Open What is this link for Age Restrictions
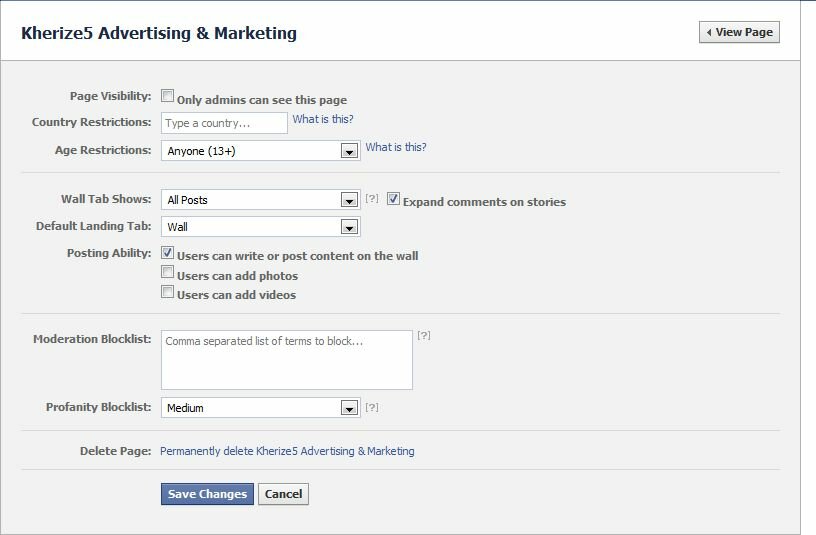This screenshot has width=816, height=535. (396, 147)
